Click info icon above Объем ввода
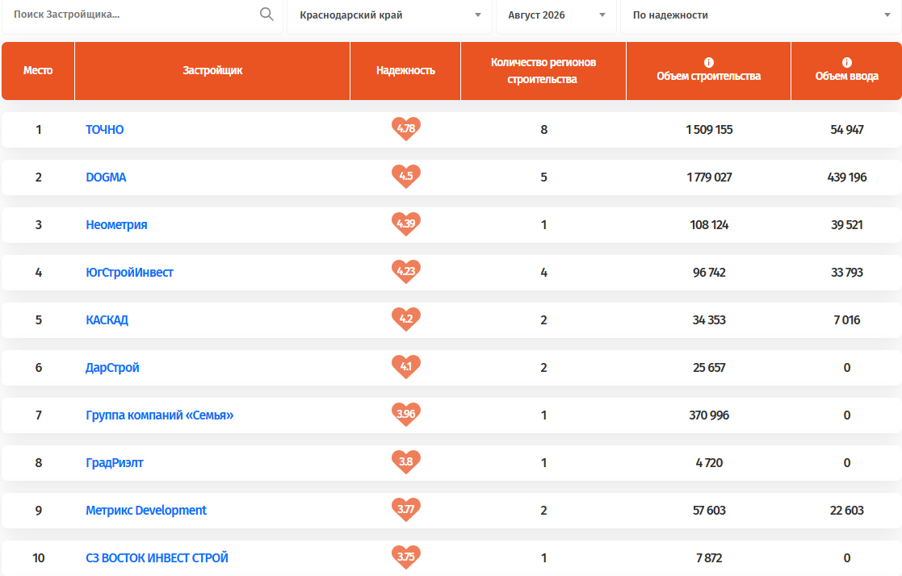902x576 pixels. tap(847, 62)
